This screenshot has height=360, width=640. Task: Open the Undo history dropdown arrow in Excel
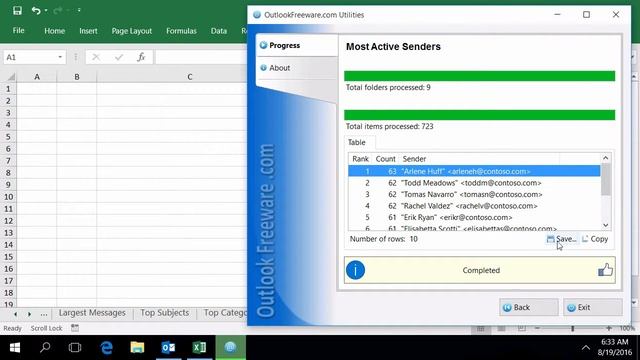point(46,11)
